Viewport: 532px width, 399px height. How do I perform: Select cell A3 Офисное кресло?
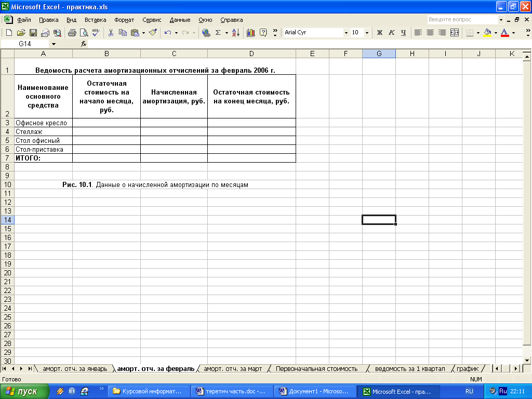coord(44,123)
